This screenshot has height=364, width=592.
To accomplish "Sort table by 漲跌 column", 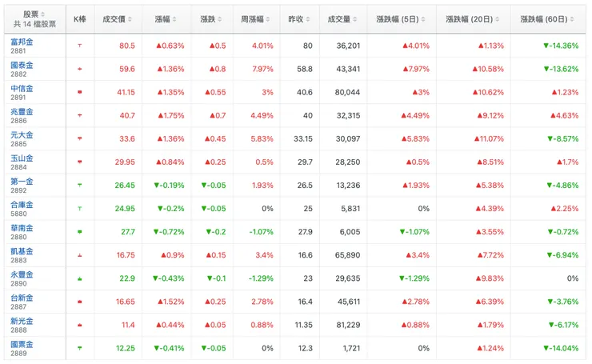I will click(x=211, y=19).
